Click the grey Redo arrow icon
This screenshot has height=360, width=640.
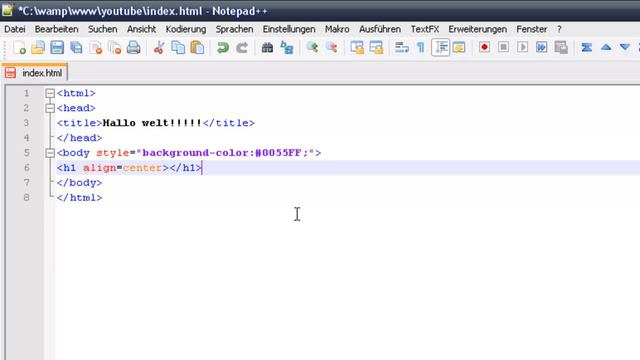(x=242, y=48)
